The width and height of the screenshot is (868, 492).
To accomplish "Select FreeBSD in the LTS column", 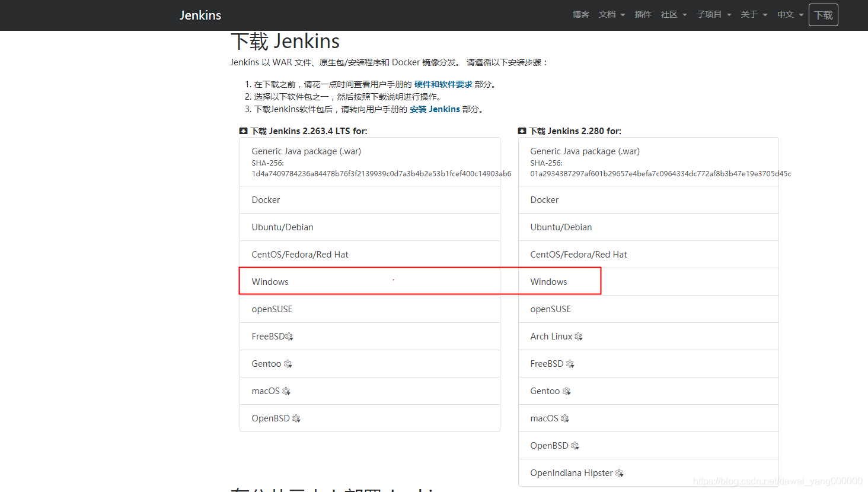I will (370, 337).
